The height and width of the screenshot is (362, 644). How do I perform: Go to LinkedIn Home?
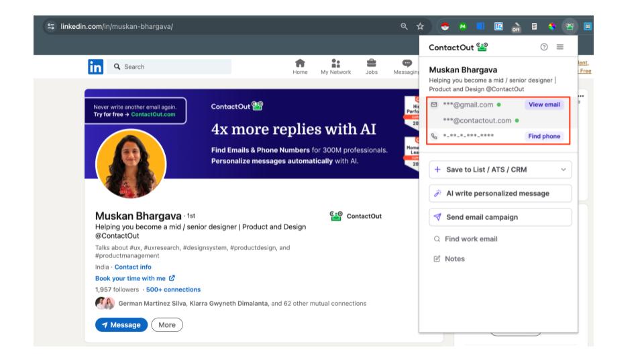pyautogui.click(x=300, y=66)
